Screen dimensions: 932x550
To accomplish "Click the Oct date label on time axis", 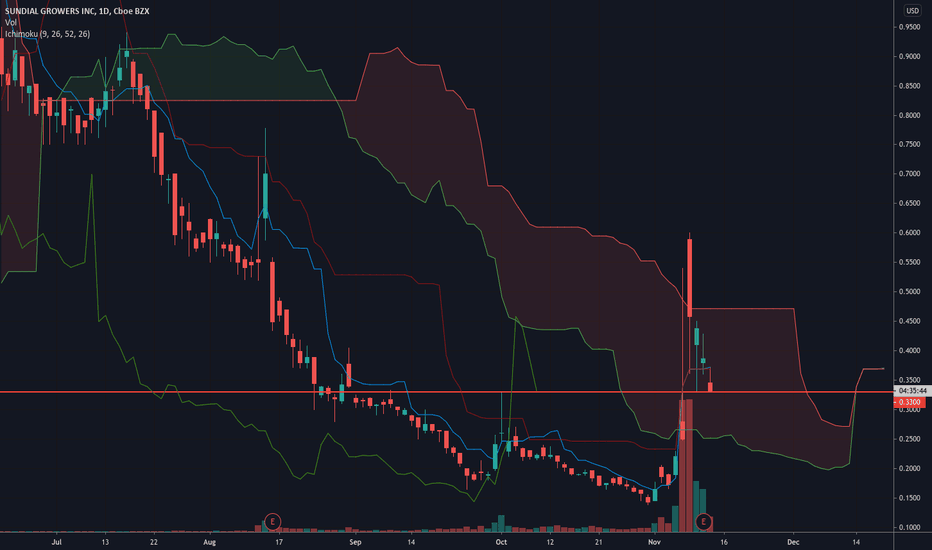I will 501,542.
